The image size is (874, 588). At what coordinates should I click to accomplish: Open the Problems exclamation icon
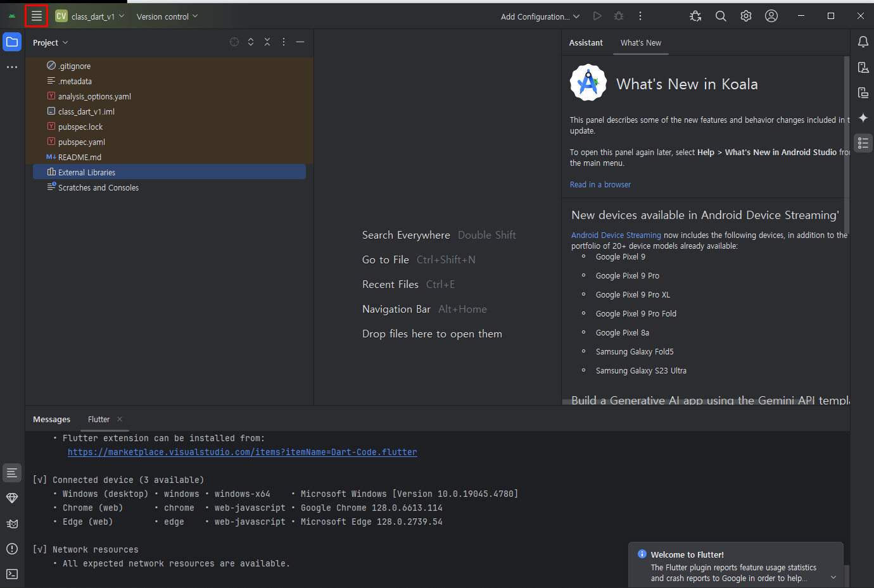point(12,549)
